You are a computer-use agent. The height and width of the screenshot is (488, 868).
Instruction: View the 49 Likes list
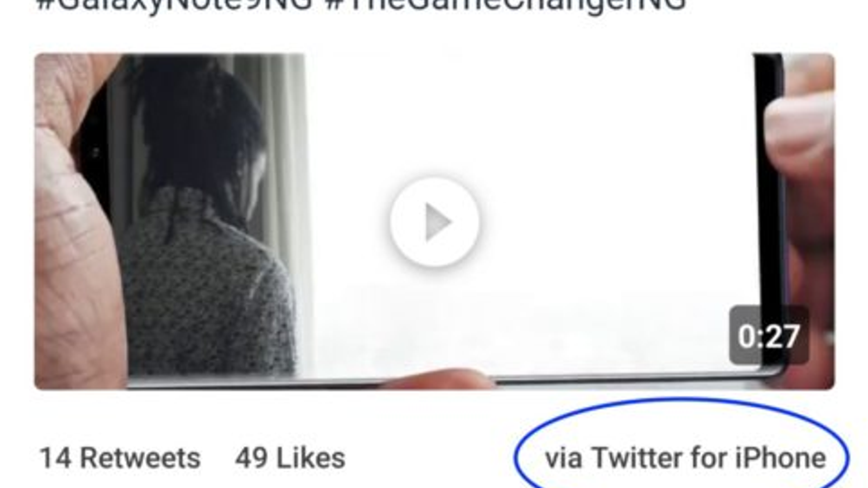coord(290,458)
